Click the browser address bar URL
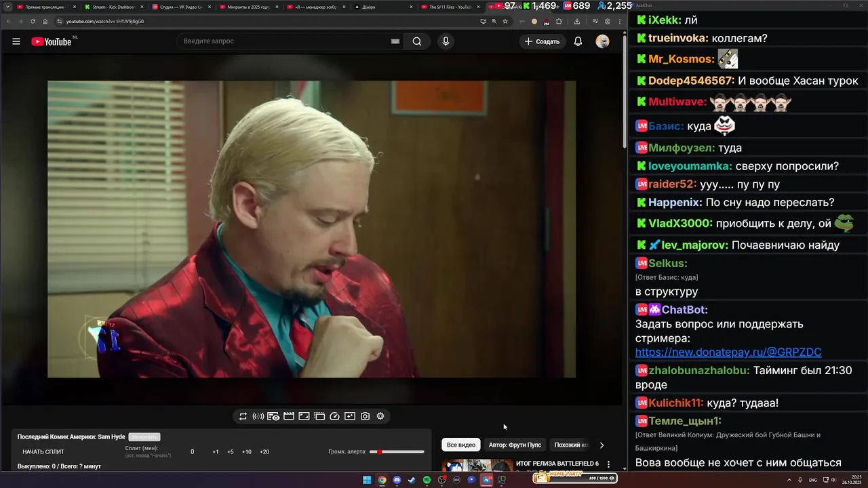This screenshot has width=868, height=488. point(105,21)
